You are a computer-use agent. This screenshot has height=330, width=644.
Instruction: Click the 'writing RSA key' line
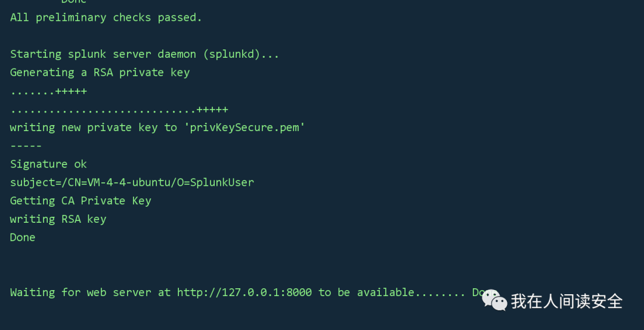[x=58, y=219]
